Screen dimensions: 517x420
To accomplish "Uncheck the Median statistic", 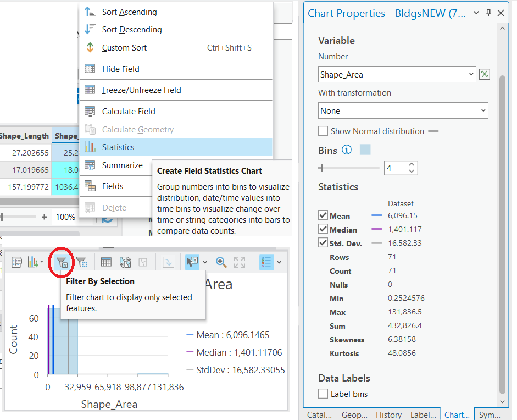I will click(324, 229).
